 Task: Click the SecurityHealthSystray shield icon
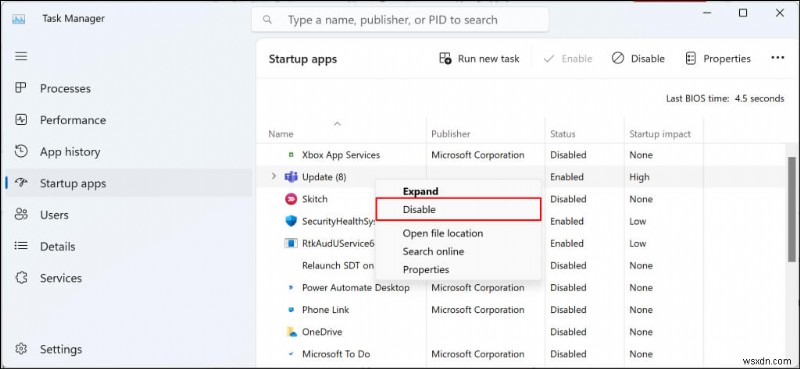[x=291, y=221]
